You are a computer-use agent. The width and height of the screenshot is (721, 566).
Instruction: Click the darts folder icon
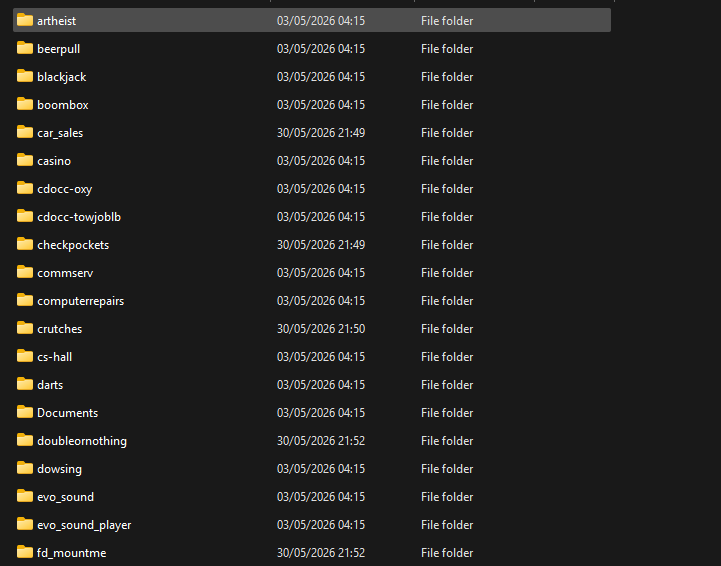pyautogui.click(x=25, y=384)
